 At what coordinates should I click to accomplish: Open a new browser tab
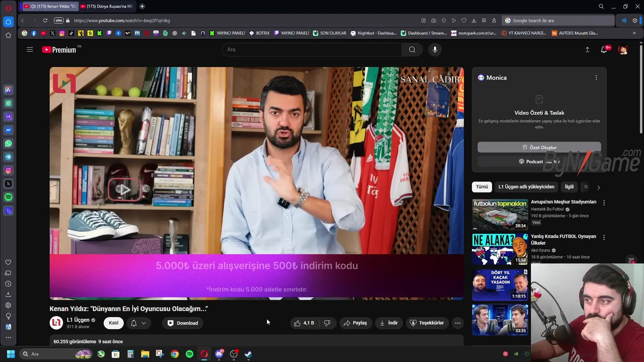[142, 7]
